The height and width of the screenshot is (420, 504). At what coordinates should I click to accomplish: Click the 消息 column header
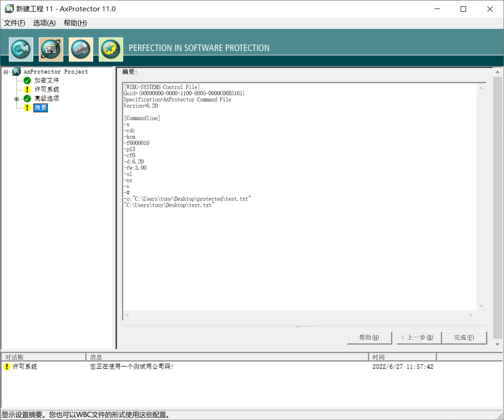pos(227,357)
